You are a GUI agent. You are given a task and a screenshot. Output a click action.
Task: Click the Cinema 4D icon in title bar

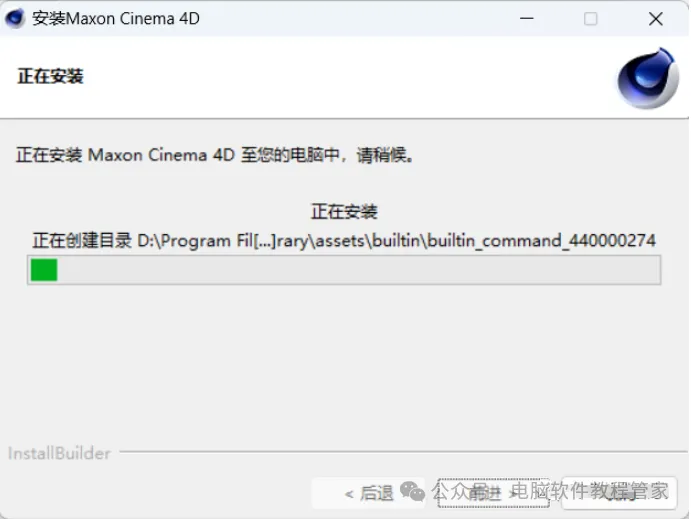tap(15, 18)
